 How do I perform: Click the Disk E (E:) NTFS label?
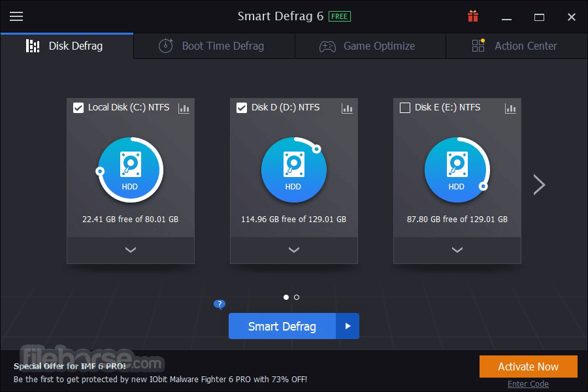448,107
